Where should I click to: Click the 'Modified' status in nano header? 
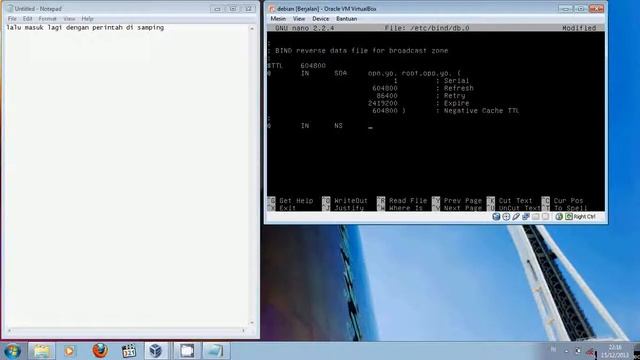pyautogui.click(x=579, y=28)
